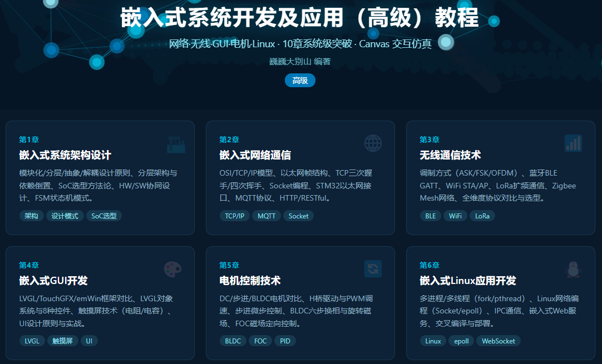Click the 第4章 label
Image resolution: width=602 pixels, height=364 pixels.
(x=29, y=265)
